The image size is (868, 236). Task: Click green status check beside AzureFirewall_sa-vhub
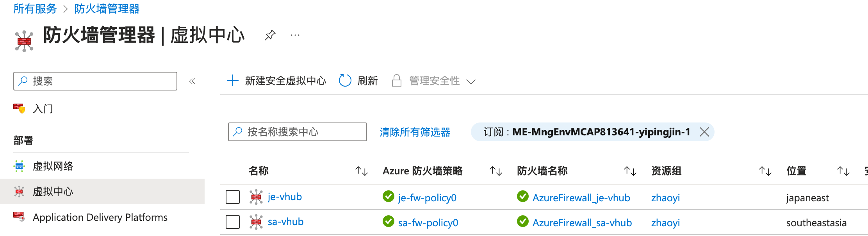(x=523, y=221)
